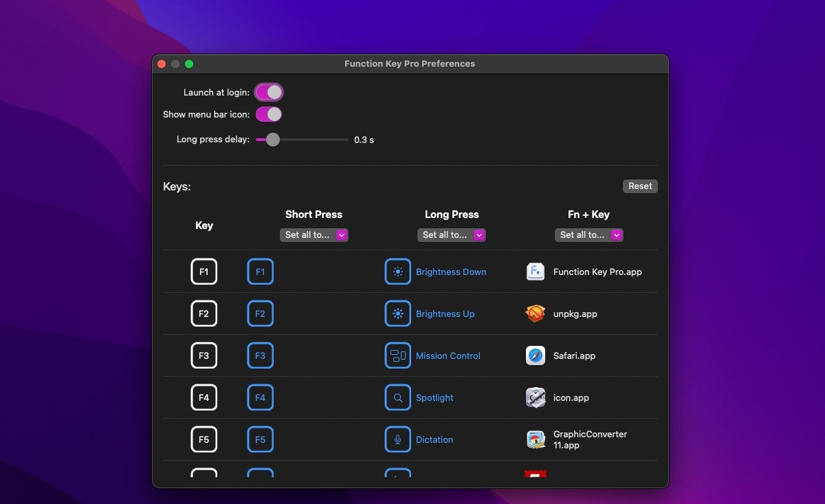Click the Function Key Pro app icon
Viewport: 825px width, 504px height.
pyautogui.click(x=536, y=272)
